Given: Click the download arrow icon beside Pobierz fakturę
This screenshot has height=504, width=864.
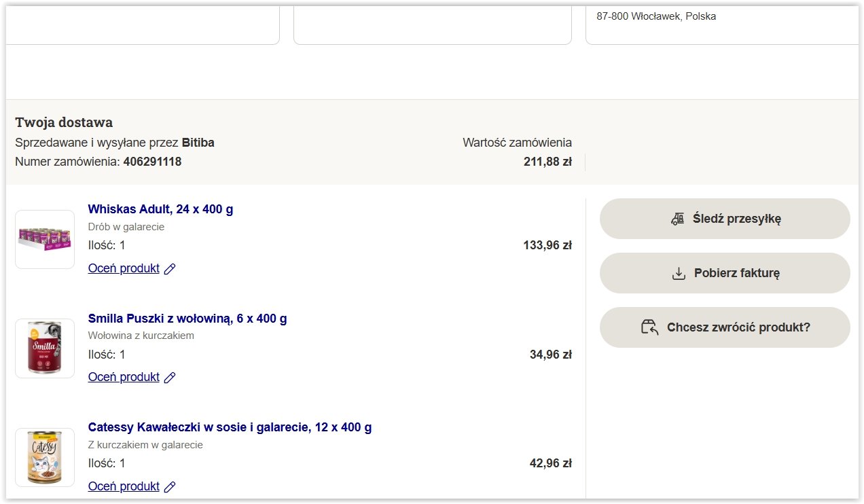Looking at the screenshot, I should coord(679,273).
